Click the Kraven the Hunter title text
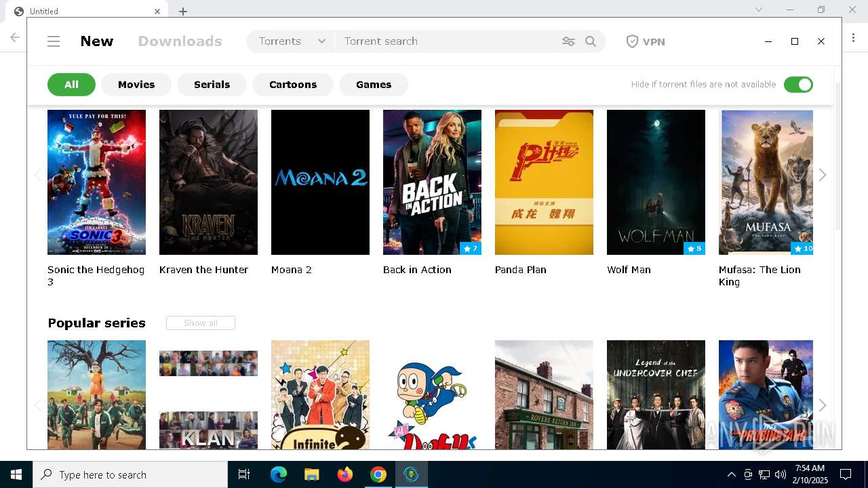 tap(203, 270)
